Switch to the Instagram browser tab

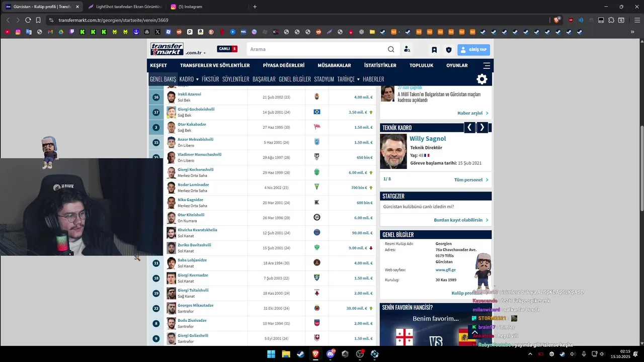189,7
